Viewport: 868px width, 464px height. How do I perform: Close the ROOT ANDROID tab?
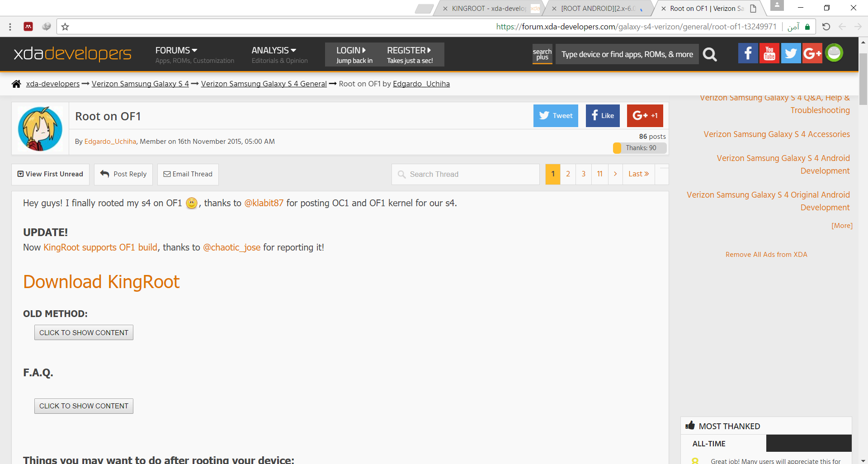point(554,8)
